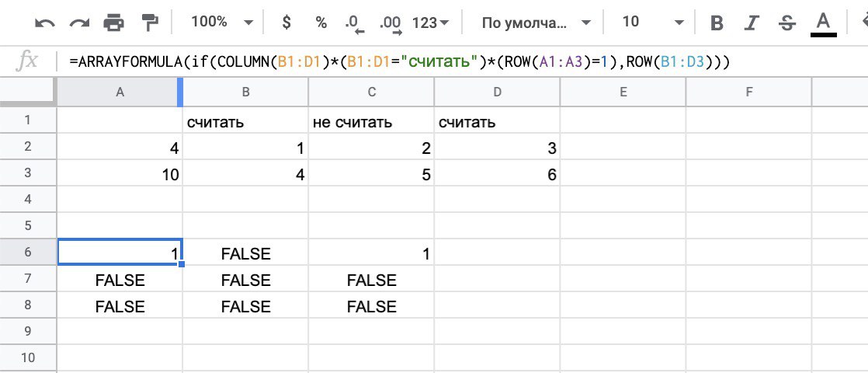Screen dimensions: 868x373
Task: Open the font family dropdown "По умолча..."
Action: 536,23
